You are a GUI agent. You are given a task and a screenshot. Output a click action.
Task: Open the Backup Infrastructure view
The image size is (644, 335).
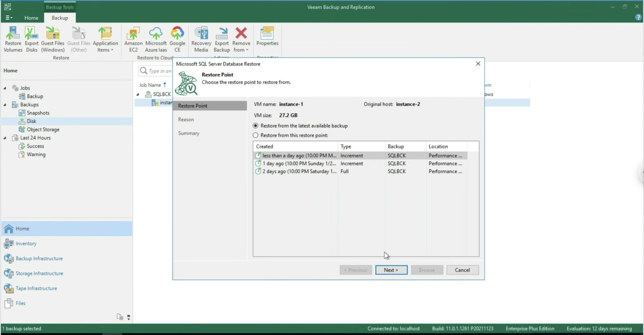pyautogui.click(x=67, y=258)
